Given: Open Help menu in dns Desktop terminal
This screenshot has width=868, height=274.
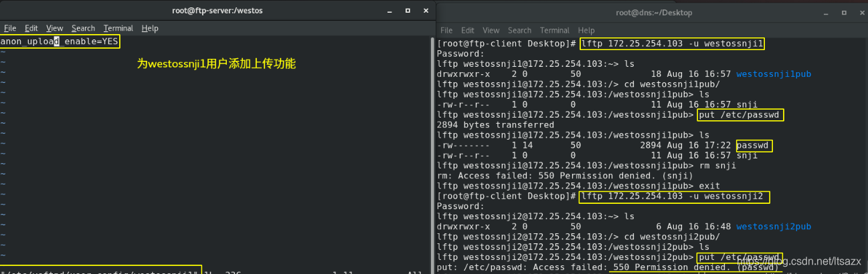Looking at the screenshot, I should point(586,30).
